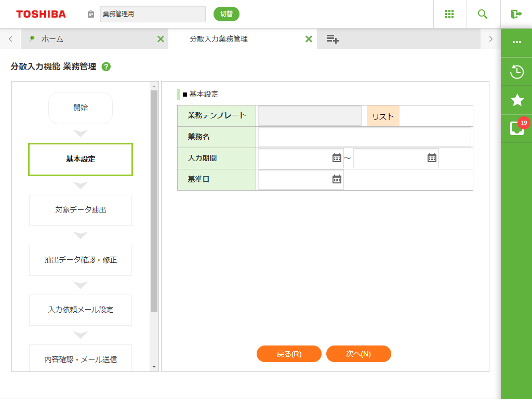
Task: Click the logout icon in top right
Action: (x=516, y=14)
